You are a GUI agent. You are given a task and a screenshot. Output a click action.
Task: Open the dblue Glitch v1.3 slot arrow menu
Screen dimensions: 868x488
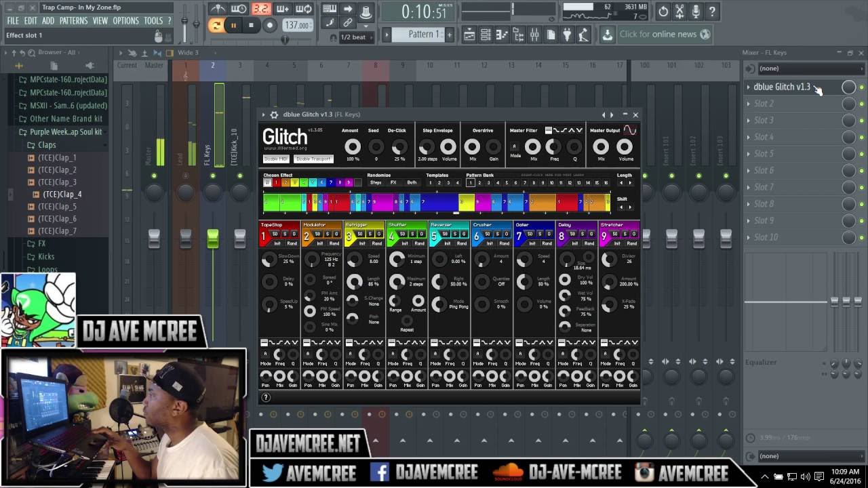tap(749, 87)
